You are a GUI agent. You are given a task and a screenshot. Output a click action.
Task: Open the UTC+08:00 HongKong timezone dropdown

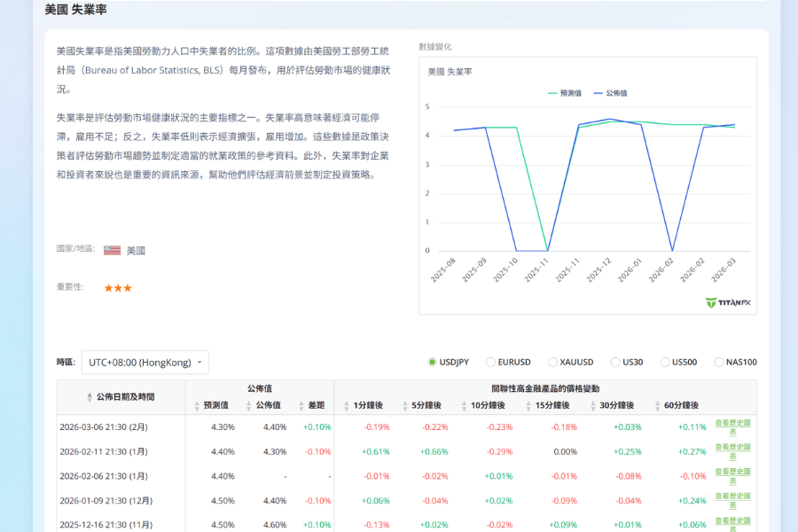[x=145, y=362]
